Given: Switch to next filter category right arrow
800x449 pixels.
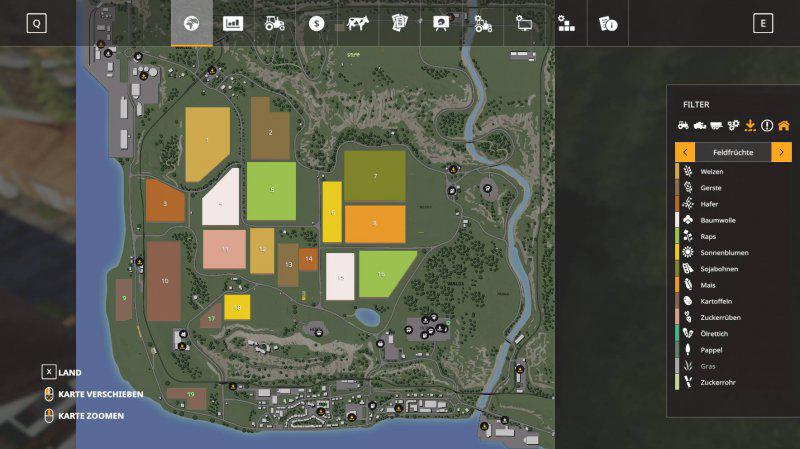Looking at the screenshot, I should (x=782, y=152).
